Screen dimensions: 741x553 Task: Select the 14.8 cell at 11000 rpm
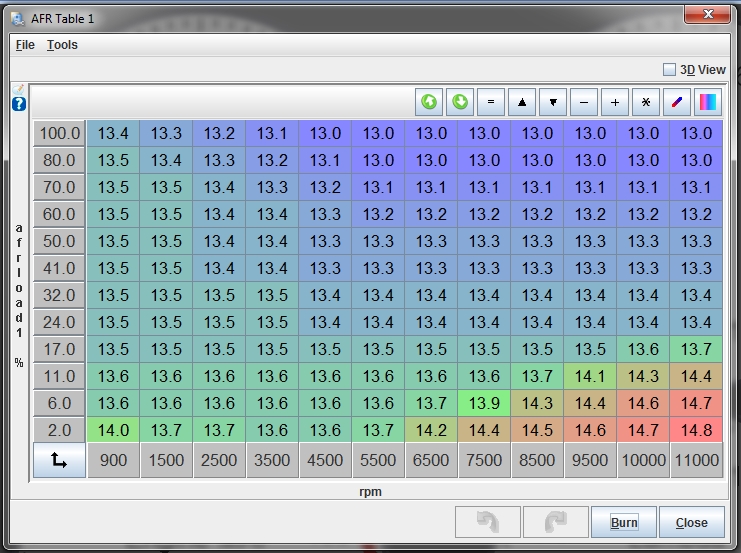coord(696,429)
